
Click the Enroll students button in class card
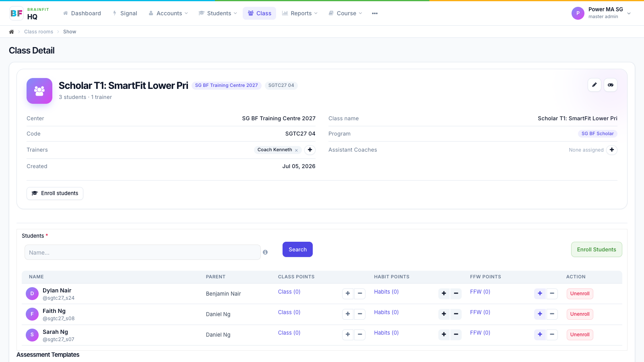coord(55,193)
